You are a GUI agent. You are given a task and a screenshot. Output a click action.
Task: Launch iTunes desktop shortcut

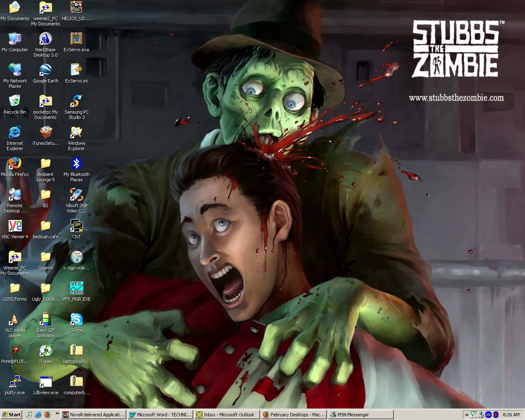[46, 354]
